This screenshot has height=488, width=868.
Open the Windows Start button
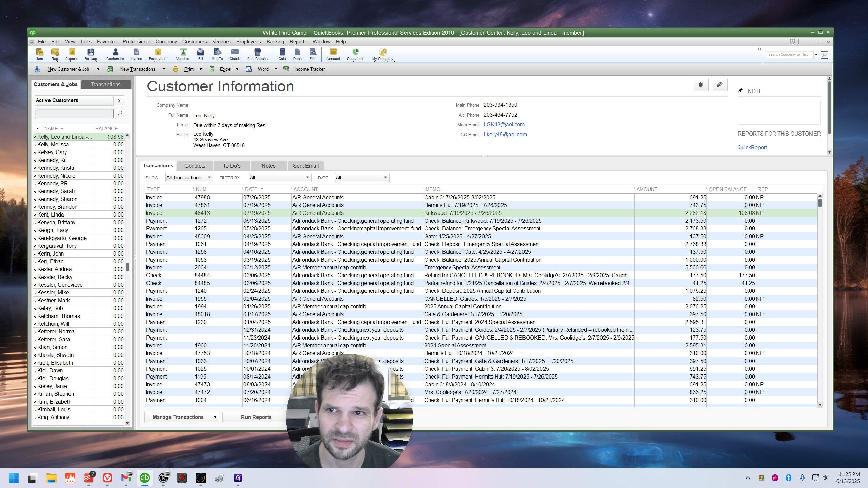(14, 478)
